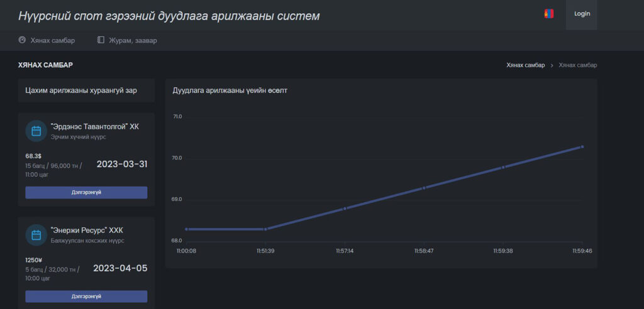644x309 pixels.
Task: Click the book icon beside Журам, заавар
Action: [101, 40]
